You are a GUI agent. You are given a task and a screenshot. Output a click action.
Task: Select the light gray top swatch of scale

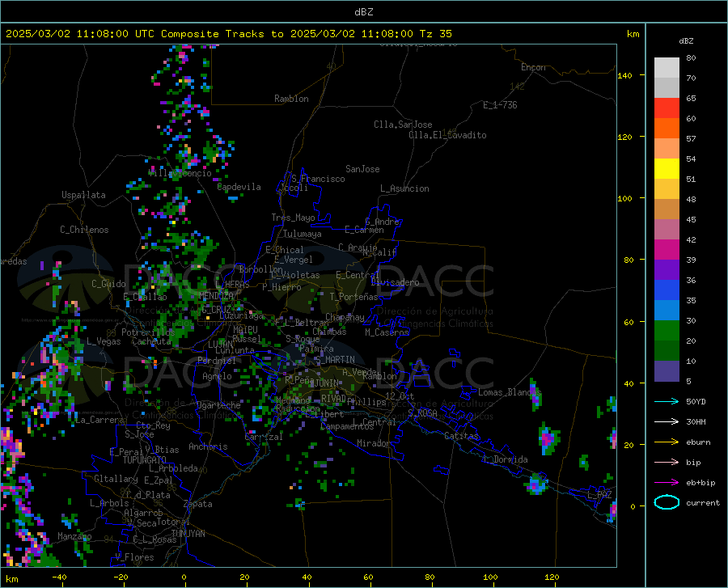click(667, 68)
